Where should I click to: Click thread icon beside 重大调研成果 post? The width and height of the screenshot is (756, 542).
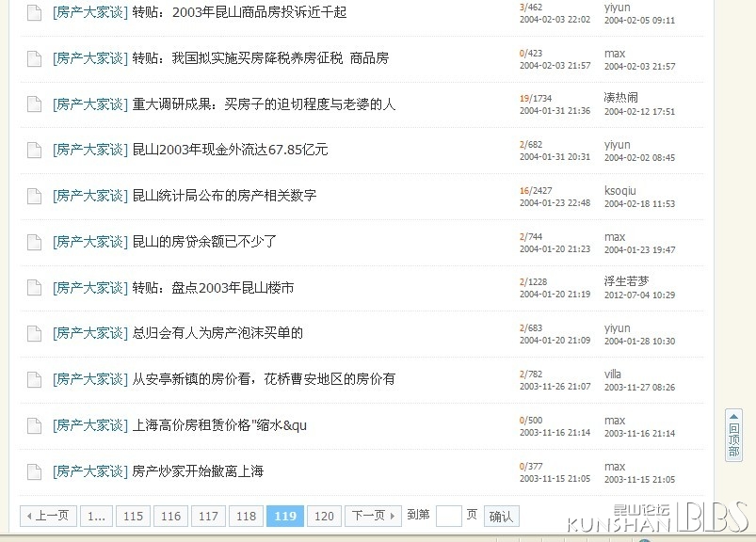pos(34,104)
